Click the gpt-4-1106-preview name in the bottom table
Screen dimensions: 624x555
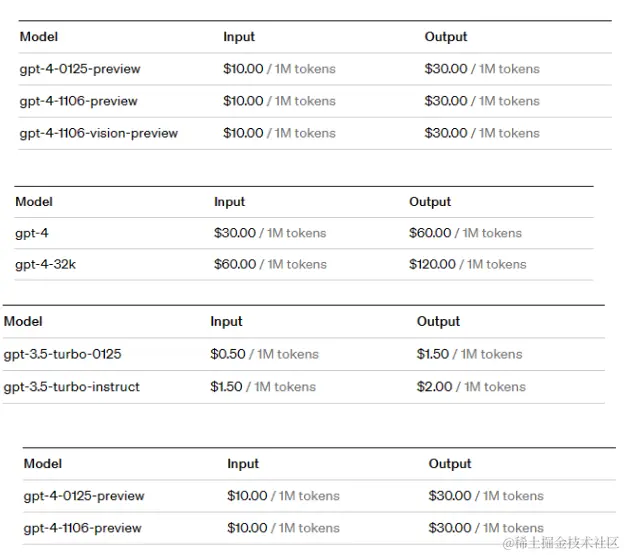point(83,527)
